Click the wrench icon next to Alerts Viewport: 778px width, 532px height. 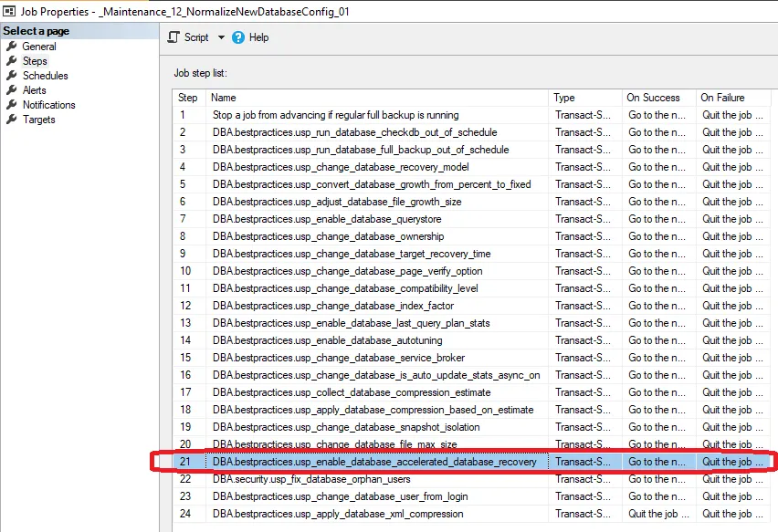click(12, 90)
